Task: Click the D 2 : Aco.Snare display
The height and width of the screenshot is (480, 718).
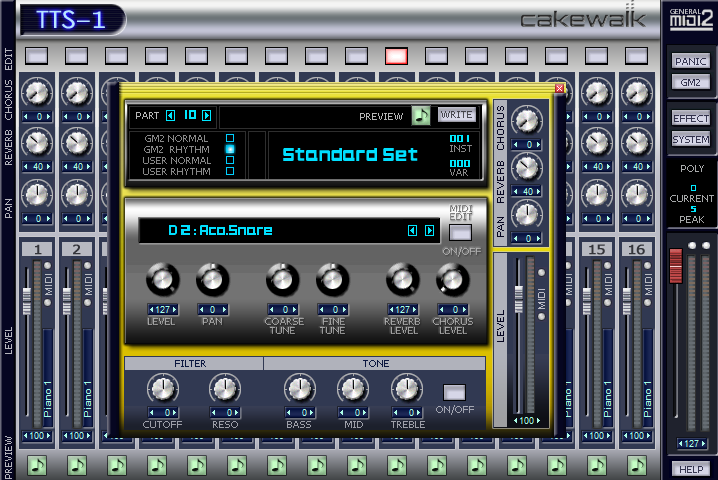Action: (289, 230)
